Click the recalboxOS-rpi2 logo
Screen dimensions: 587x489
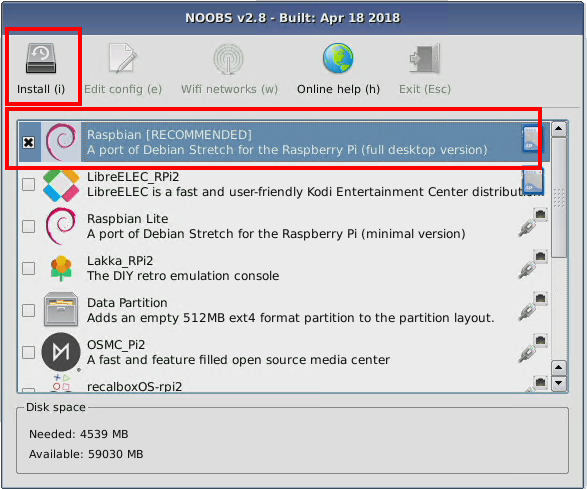(61, 383)
